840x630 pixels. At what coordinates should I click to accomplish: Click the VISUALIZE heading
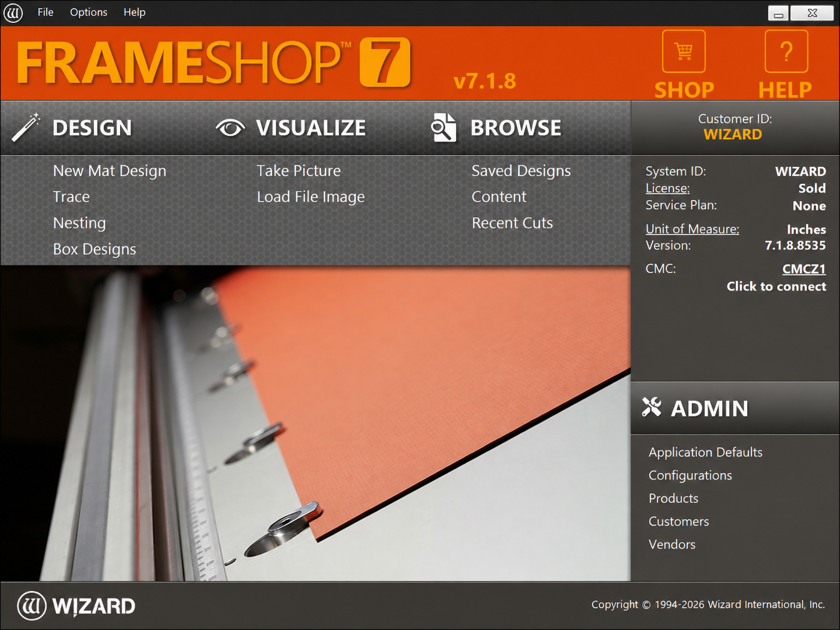click(x=311, y=128)
